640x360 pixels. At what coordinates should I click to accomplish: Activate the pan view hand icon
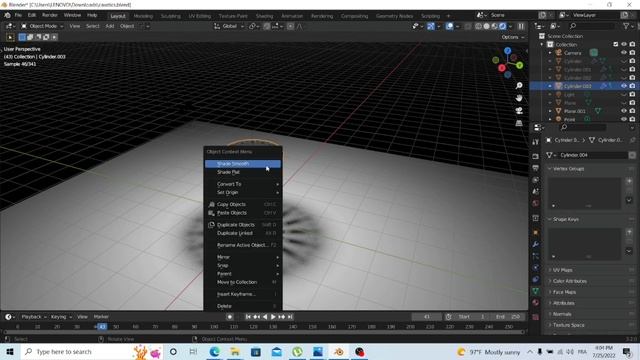click(519, 98)
